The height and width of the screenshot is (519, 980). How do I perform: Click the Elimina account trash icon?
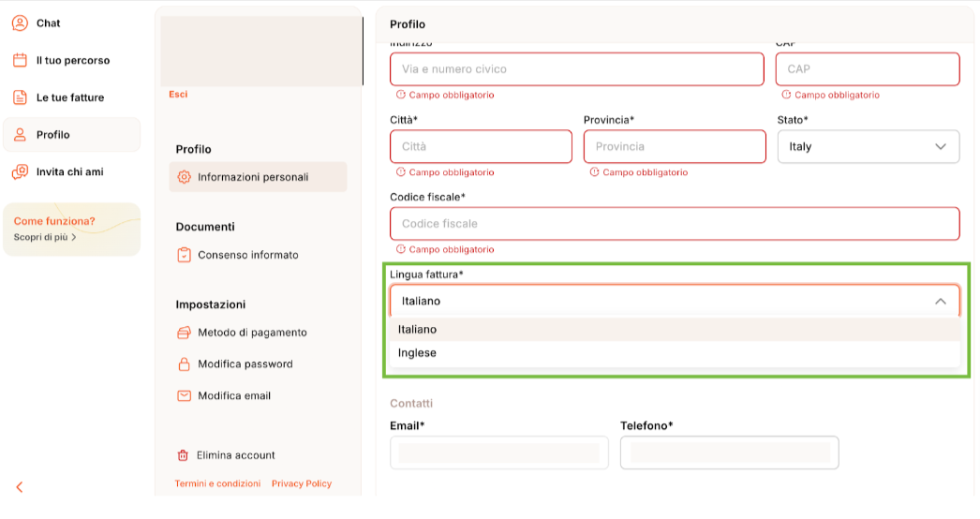[x=183, y=455]
